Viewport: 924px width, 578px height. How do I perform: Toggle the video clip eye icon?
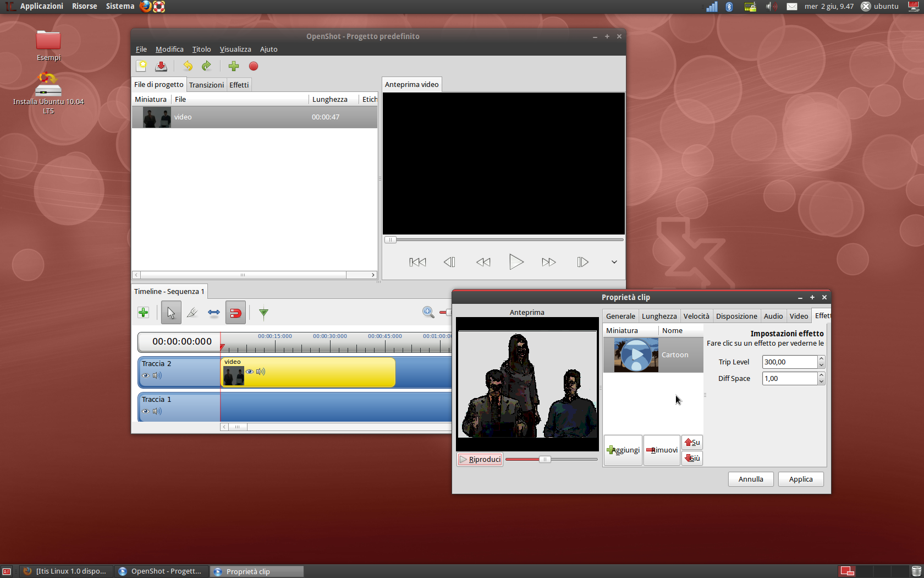[x=250, y=372]
